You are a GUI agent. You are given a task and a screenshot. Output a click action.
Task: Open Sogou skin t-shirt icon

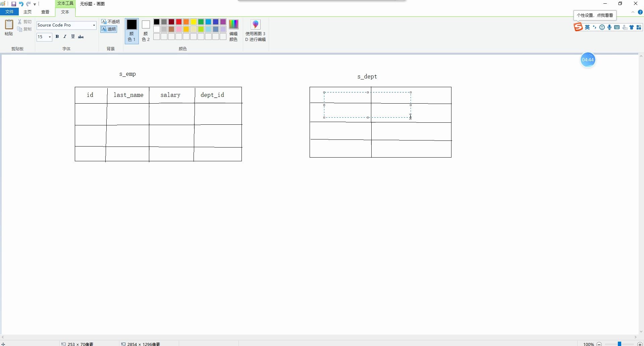(x=632, y=27)
